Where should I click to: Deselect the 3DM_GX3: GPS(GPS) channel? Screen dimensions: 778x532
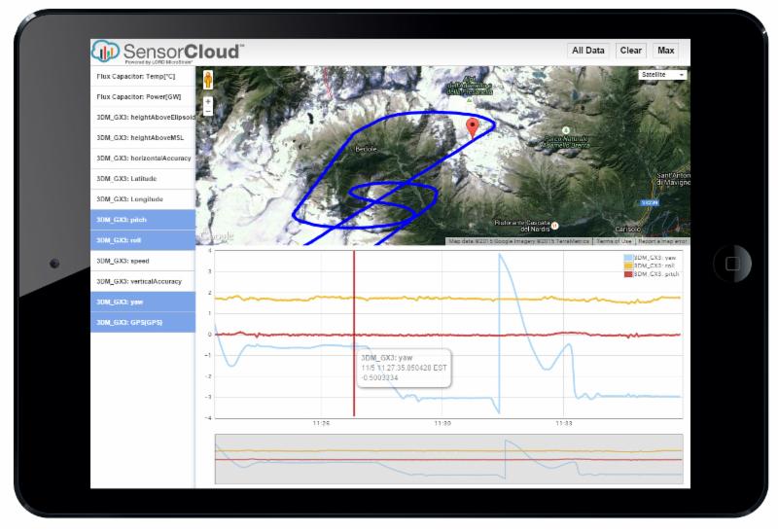[x=143, y=322]
